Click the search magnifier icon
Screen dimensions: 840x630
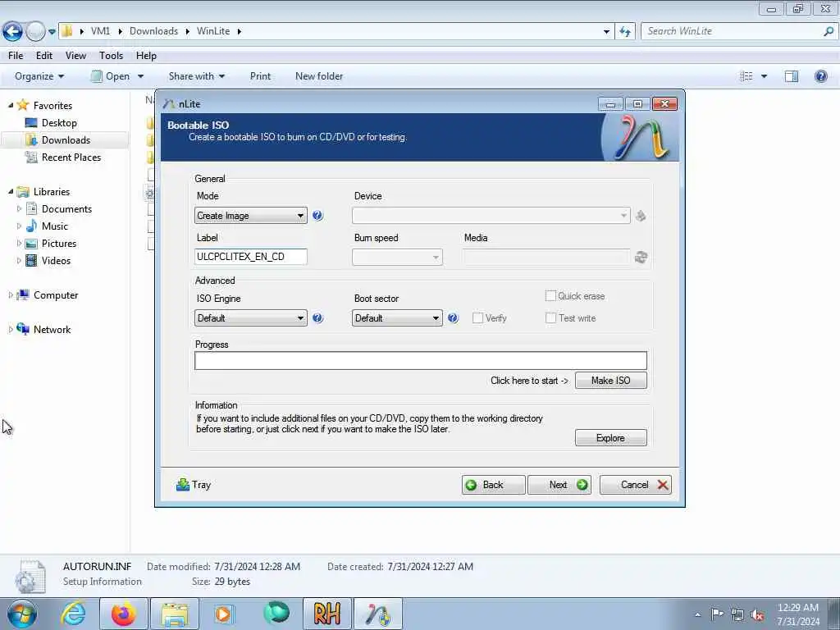tap(829, 31)
